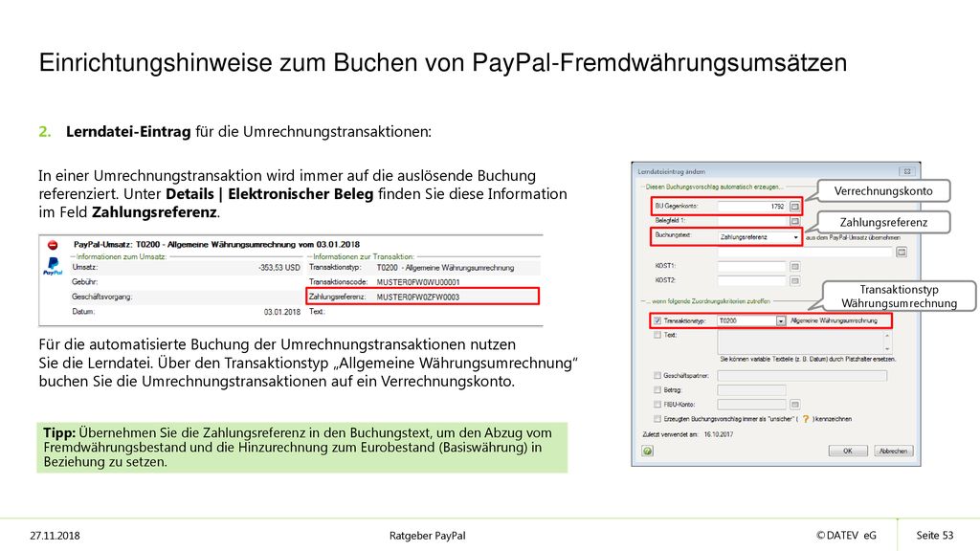
Task: Click the "Zuletzt verwendet am: 16.10.2017" line
Action: tap(688, 434)
